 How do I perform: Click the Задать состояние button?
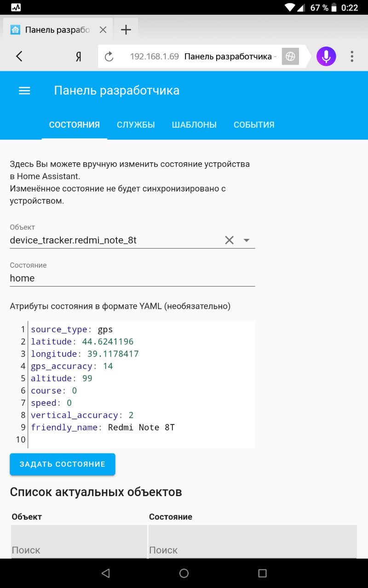pyautogui.click(x=63, y=464)
